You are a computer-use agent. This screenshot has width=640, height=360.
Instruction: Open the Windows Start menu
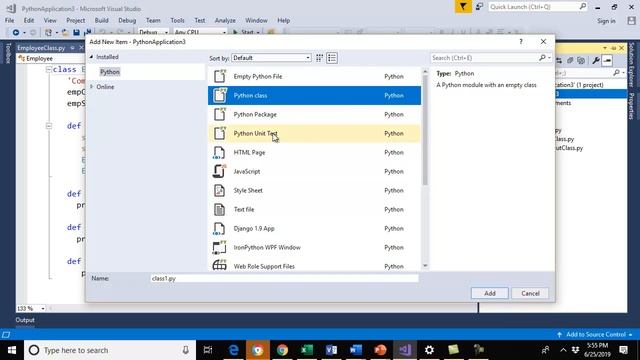tap(12, 350)
